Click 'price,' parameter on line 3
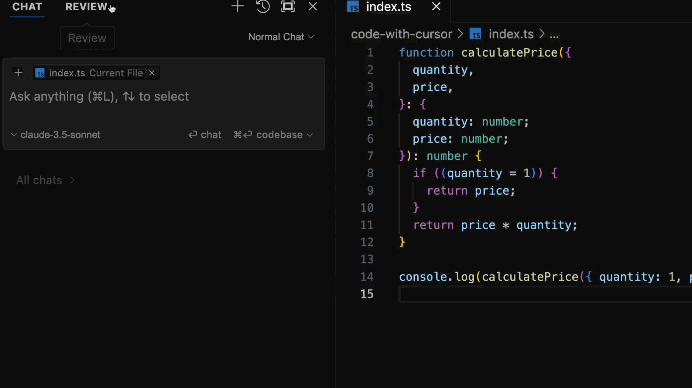The width and height of the screenshot is (692, 388). (x=432, y=87)
